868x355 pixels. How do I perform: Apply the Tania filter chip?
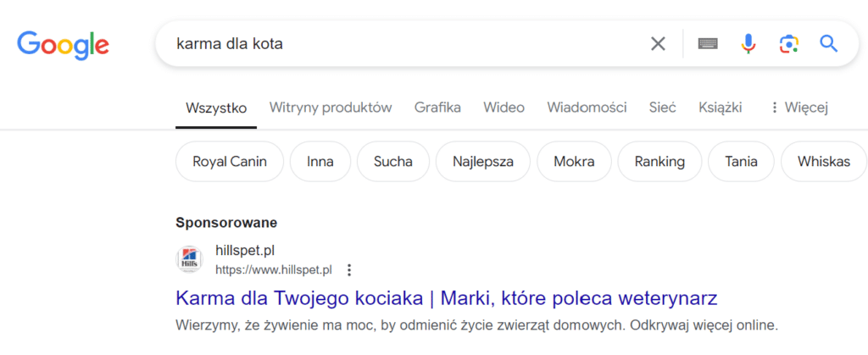tap(741, 162)
